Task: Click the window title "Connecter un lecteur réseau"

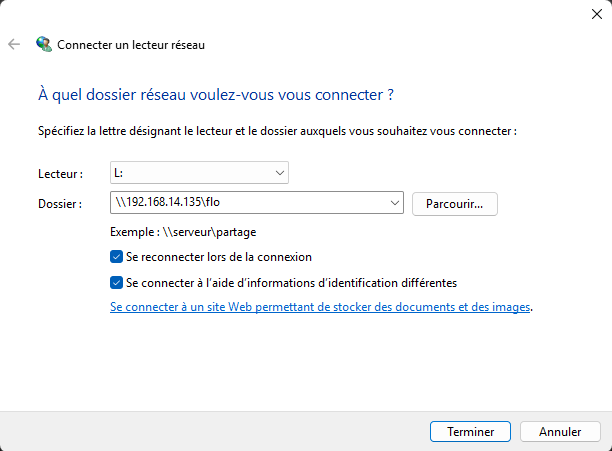Action: pos(132,45)
